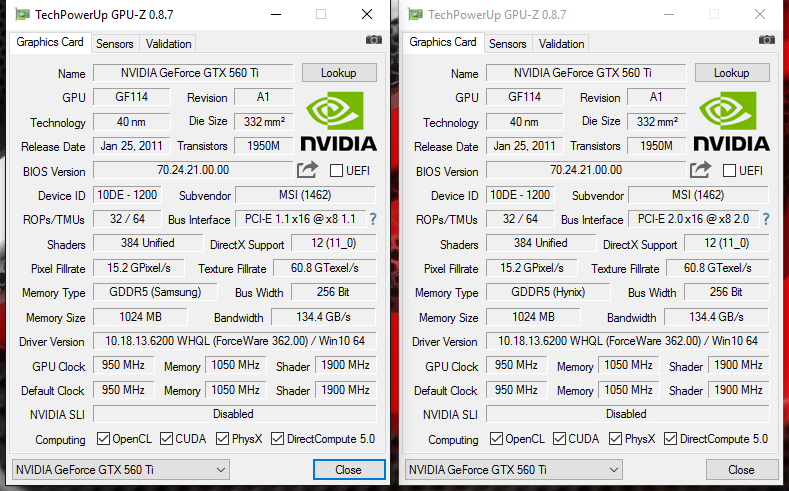Click the Lookup button in left window
This screenshot has width=789, height=491.
click(339, 73)
